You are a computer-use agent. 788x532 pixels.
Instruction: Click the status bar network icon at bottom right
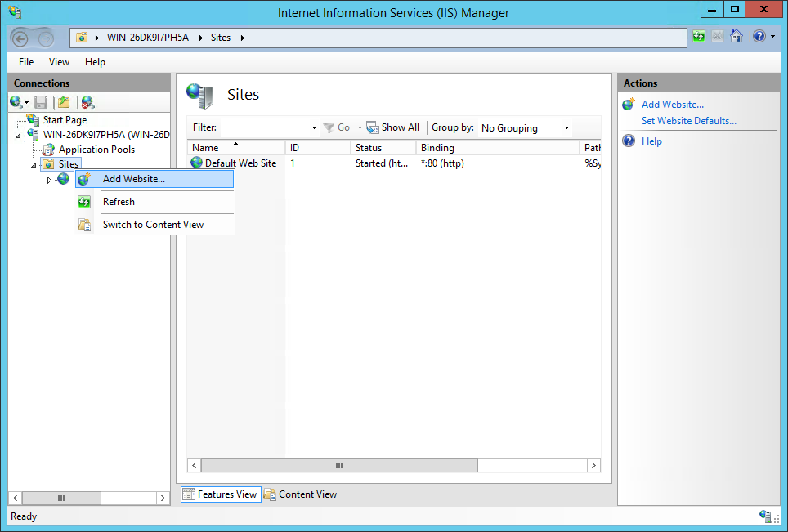[766, 516]
